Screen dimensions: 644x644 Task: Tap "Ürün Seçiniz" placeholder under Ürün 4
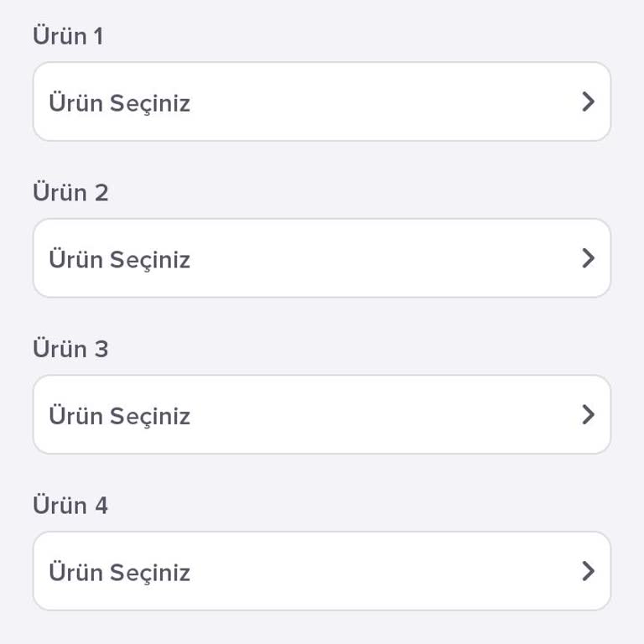click(119, 573)
